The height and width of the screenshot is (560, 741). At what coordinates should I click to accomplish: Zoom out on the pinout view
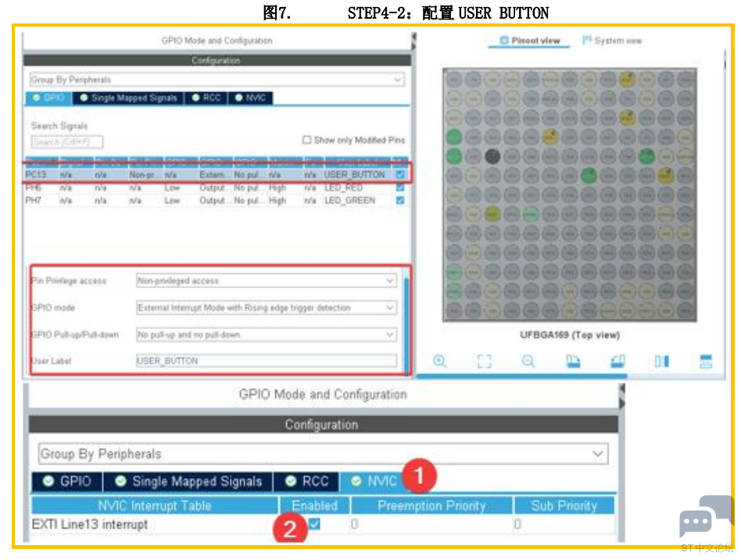pyautogui.click(x=528, y=361)
